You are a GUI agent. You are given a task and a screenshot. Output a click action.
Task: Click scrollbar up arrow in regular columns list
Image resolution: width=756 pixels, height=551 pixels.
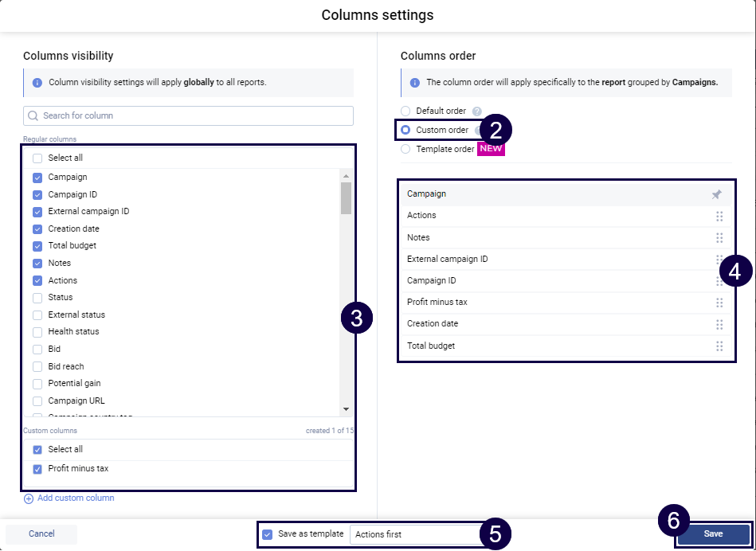(346, 176)
